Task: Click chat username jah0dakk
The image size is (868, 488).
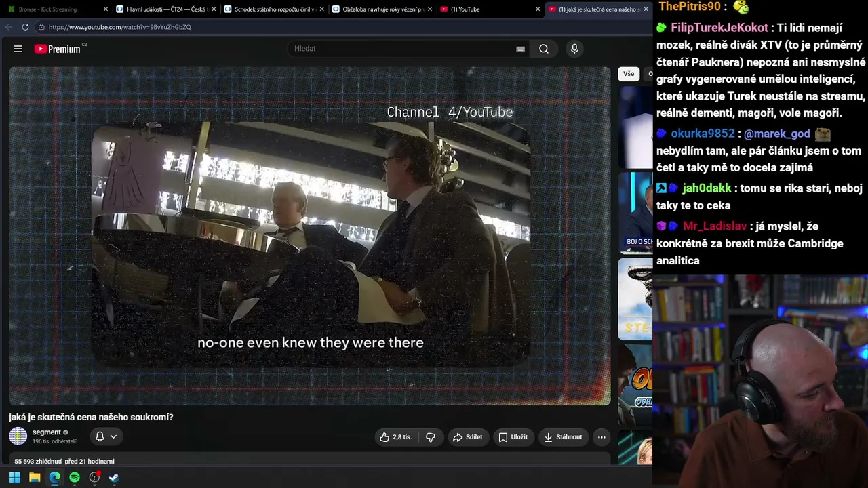Action: (707, 188)
